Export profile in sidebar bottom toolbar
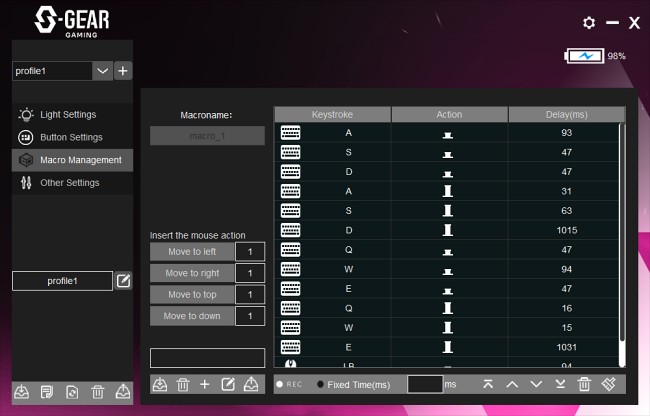650x416 pixels. 123,392
